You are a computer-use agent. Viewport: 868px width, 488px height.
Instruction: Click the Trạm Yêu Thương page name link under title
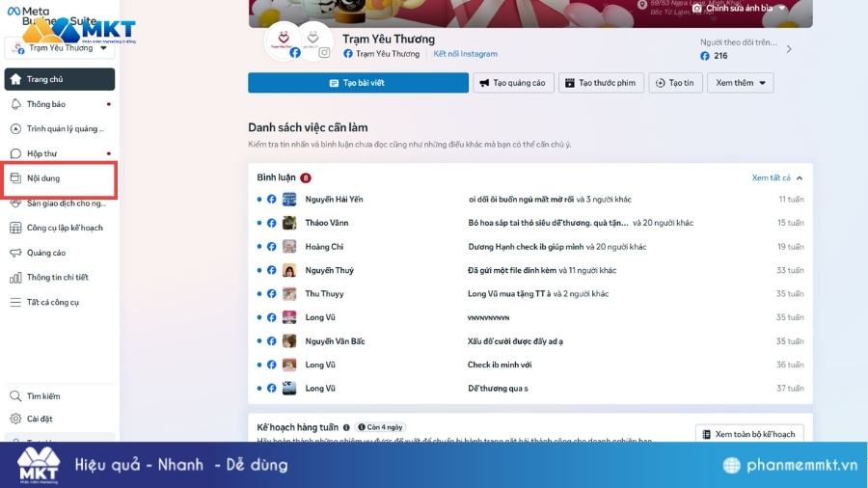(387, 54)
